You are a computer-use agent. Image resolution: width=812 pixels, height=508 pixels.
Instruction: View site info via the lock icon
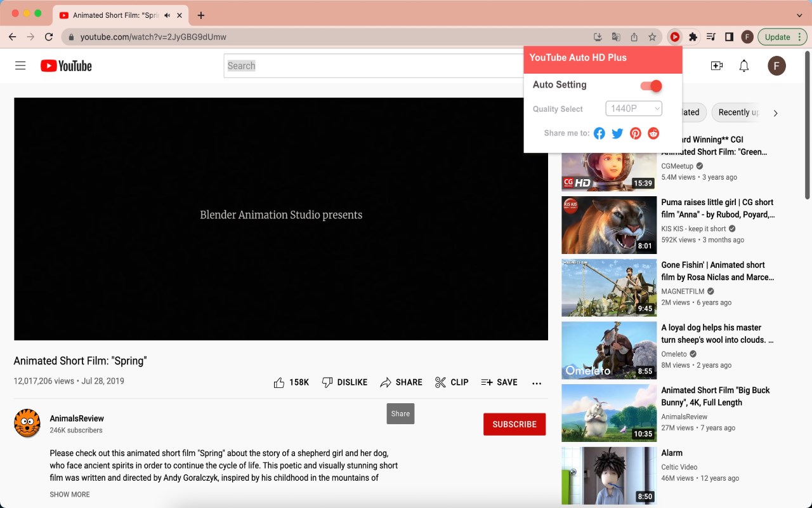coord(71,37)
